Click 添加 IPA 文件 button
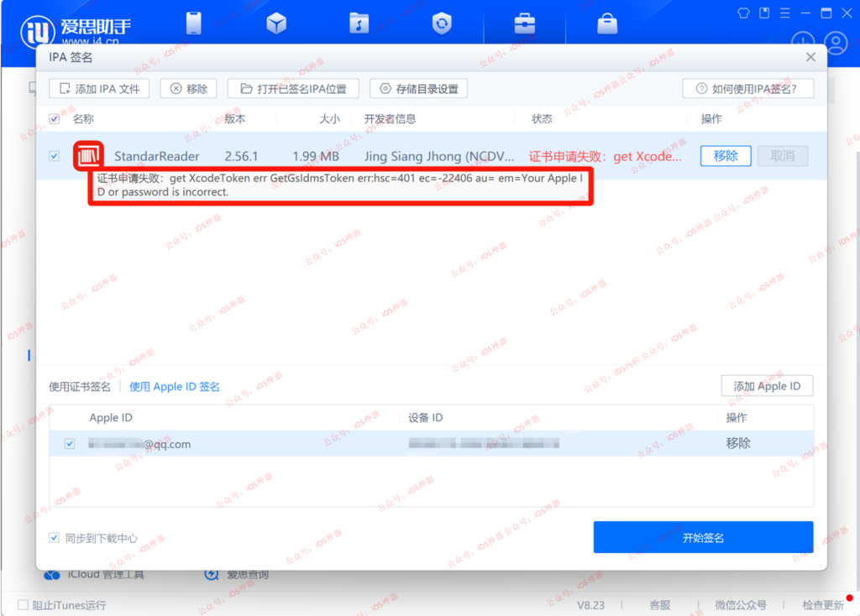 pyautogui.click(x=99, y=89)
